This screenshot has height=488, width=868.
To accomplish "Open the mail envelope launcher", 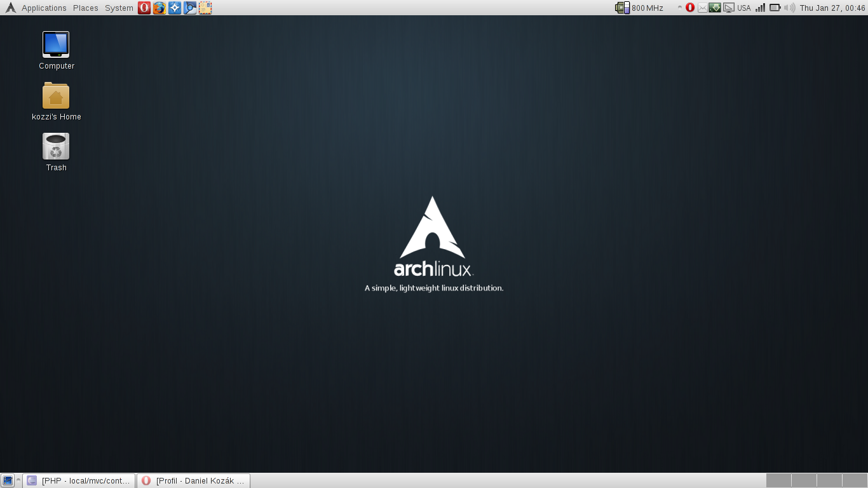I will pyautogui.click(x=205, y=8).
